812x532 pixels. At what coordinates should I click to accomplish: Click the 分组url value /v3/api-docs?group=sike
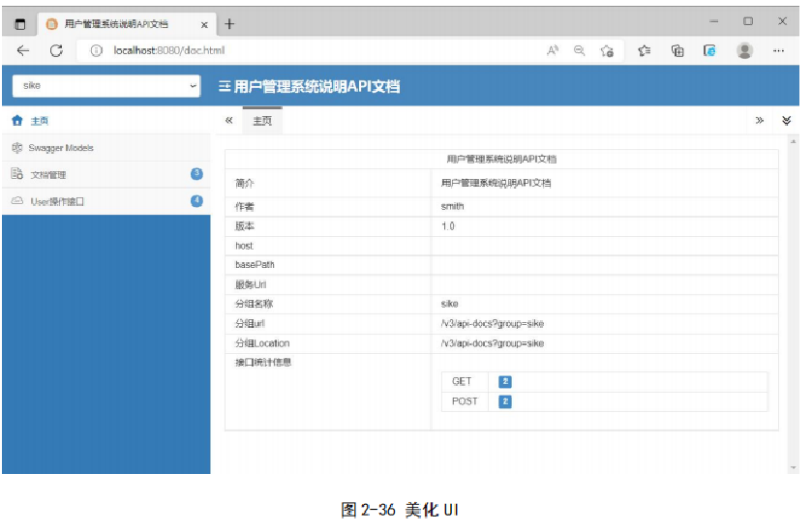tap(493, 323)
